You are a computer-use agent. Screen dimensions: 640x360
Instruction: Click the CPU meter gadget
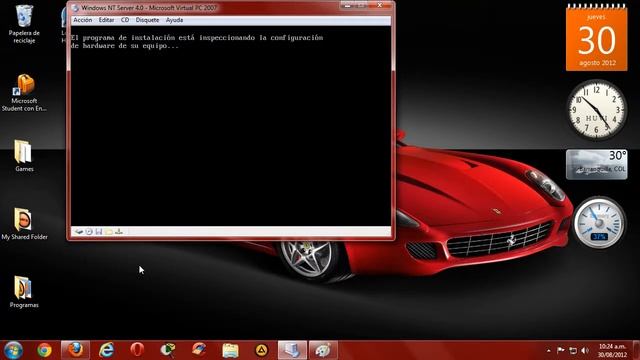click(599, 223)
